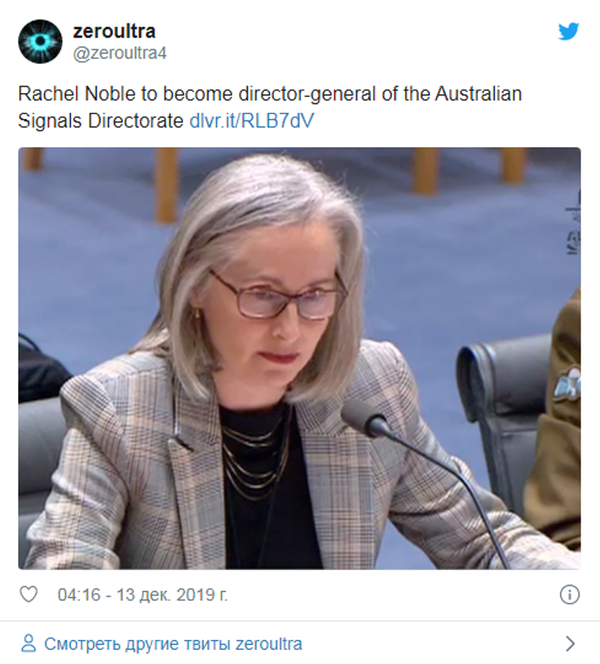Image resolution: width=600 pixels, height=664 pixels.
Task: Click the person silhouette icon at bottom
Action: pyautogui.click(x=29, y=643)
